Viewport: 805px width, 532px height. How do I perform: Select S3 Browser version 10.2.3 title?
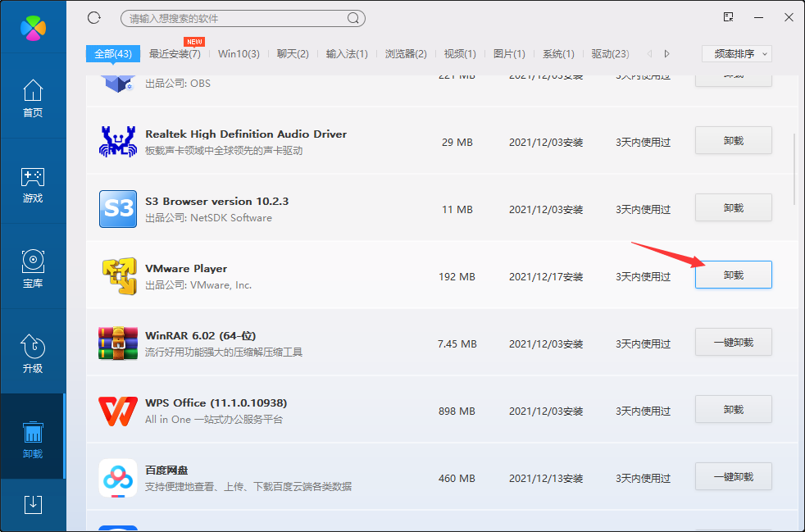[x=216, y=202]
